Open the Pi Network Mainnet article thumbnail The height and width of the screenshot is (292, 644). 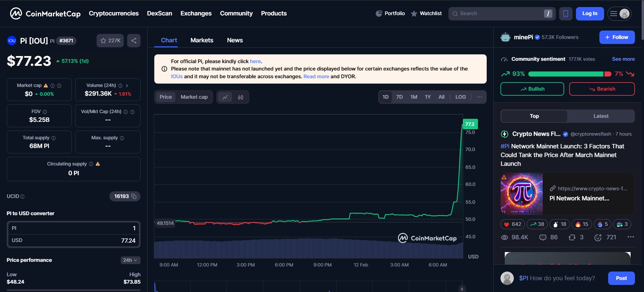pyautogui.click(x=522, y=194)
